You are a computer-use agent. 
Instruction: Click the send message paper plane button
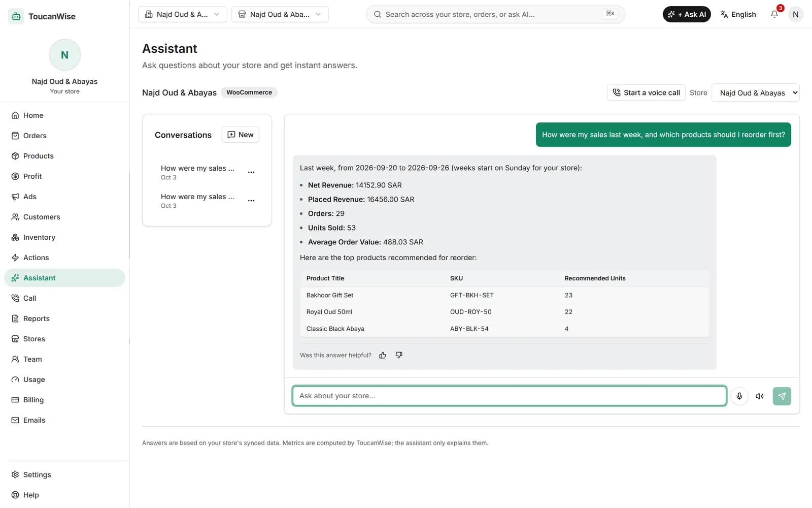(x=782, y=396)
